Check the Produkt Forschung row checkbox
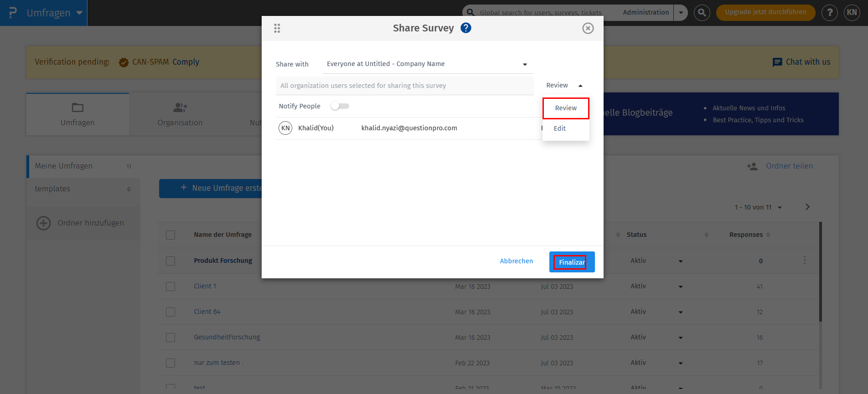 point(170,261)
